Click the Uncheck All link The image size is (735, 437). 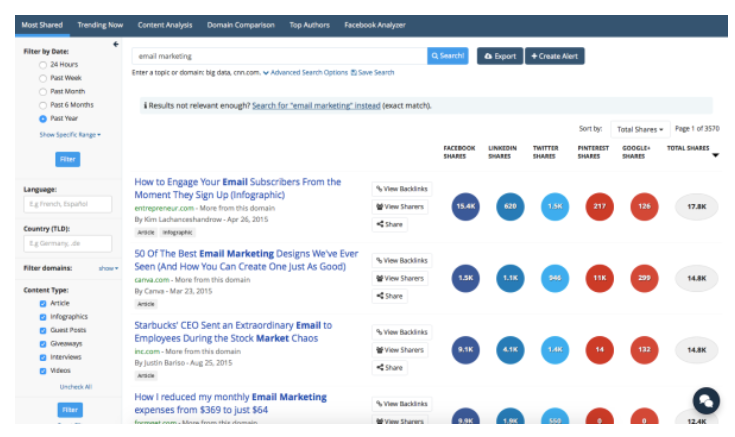[x=75, y=386]
